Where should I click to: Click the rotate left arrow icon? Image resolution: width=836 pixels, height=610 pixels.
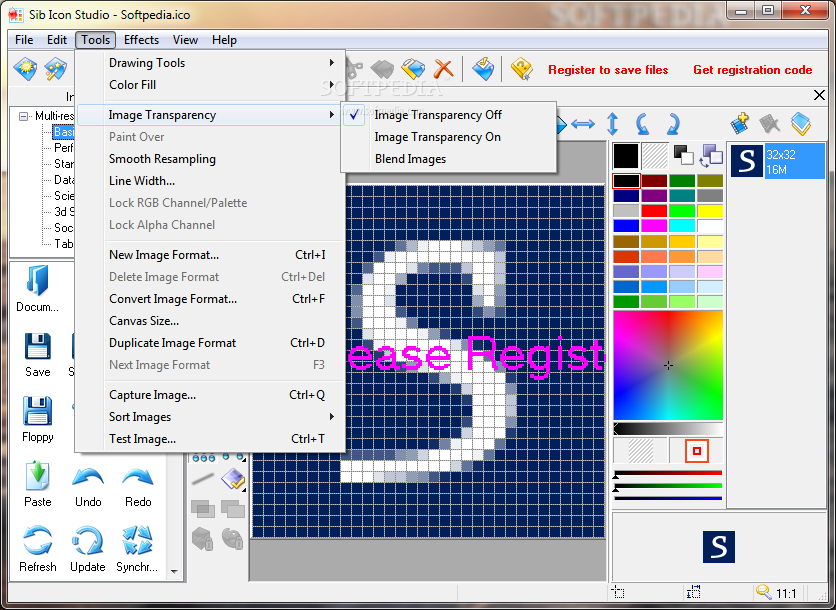click(642, 124)
